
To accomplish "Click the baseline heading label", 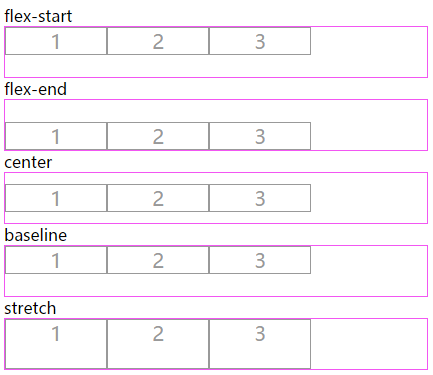I will (36, 235).
